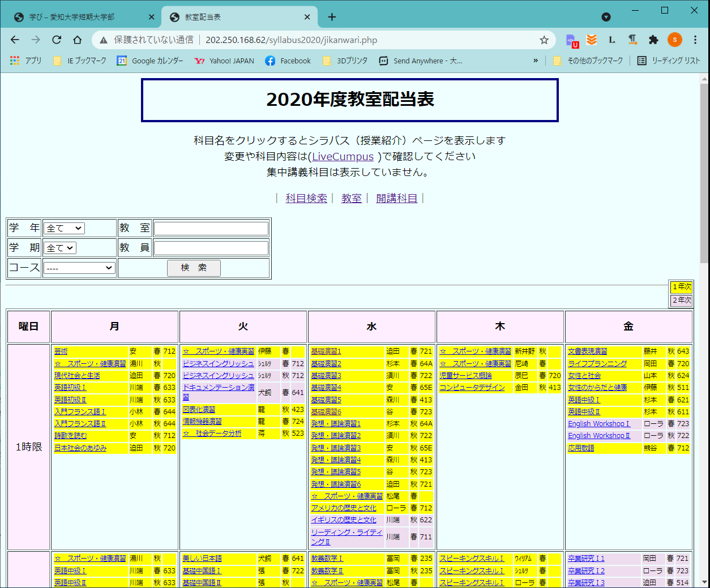This screenshot has height=588, width=710.
Task: Show hidden bookmarks with the » chevron
Action: [536, 61]
